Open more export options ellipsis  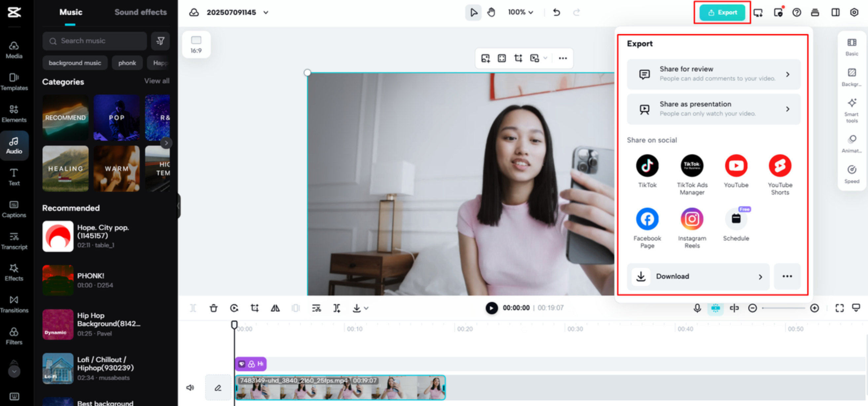[787, 276]
